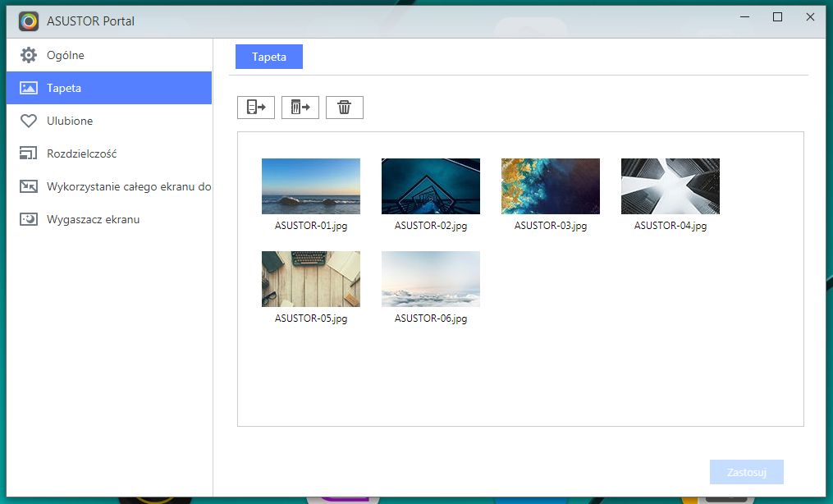Click the ASUSTOR-04.jpg file name

(671, 226)
